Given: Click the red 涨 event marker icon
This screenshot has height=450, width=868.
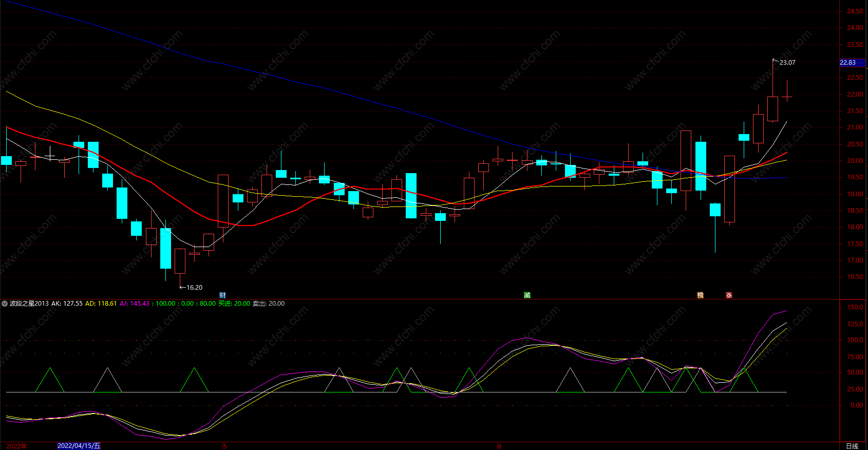Looking at the screenshot, I should coord(729,295).
